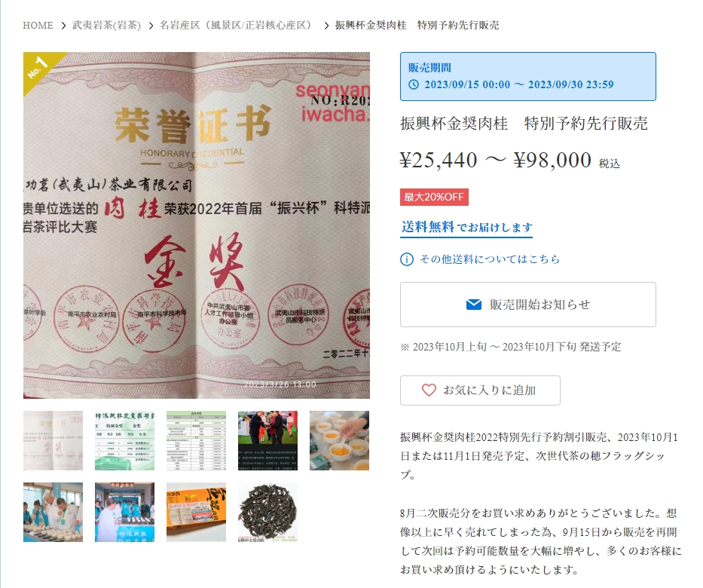Select the faded certificate thumbnail
Viewport: 703px width, 588px height.
click(x=53, y=440)
